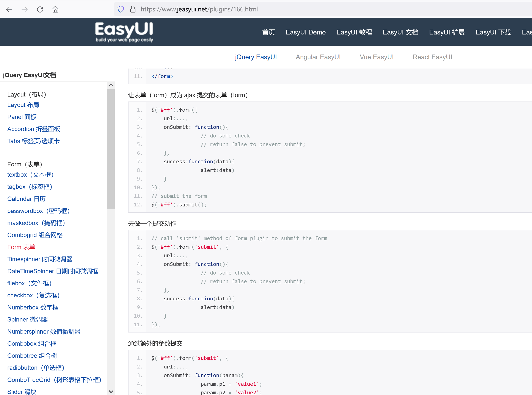Switch to jQuery EasyUI tab
The width and height of the screenshot is (532, 395).
pyautogui.click(x=256, y=57)
